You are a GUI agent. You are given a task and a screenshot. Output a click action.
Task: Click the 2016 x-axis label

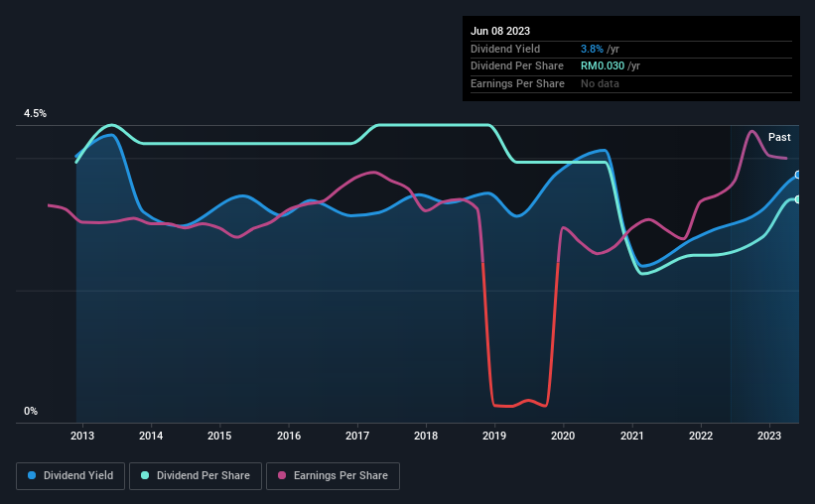289,436
